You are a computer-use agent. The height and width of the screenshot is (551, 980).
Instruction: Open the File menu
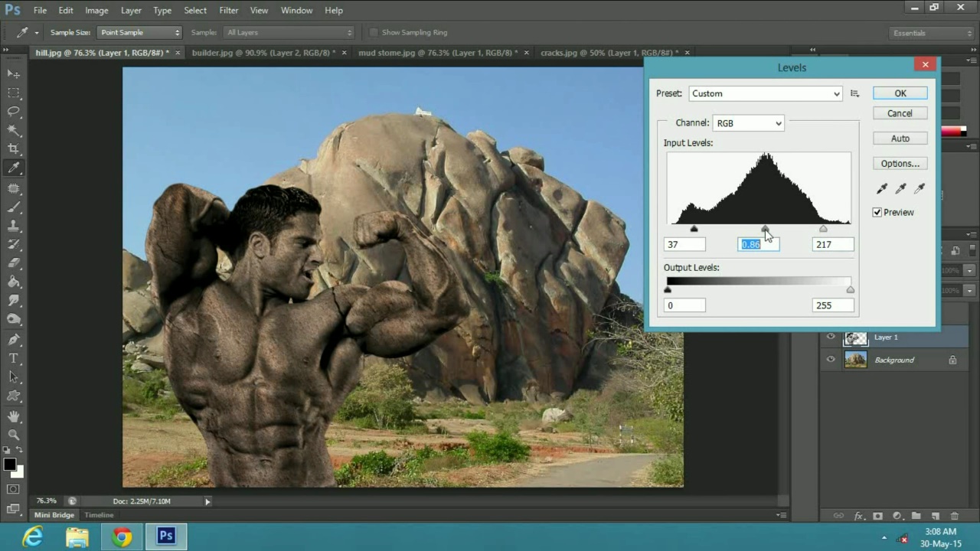click(40, 10)
